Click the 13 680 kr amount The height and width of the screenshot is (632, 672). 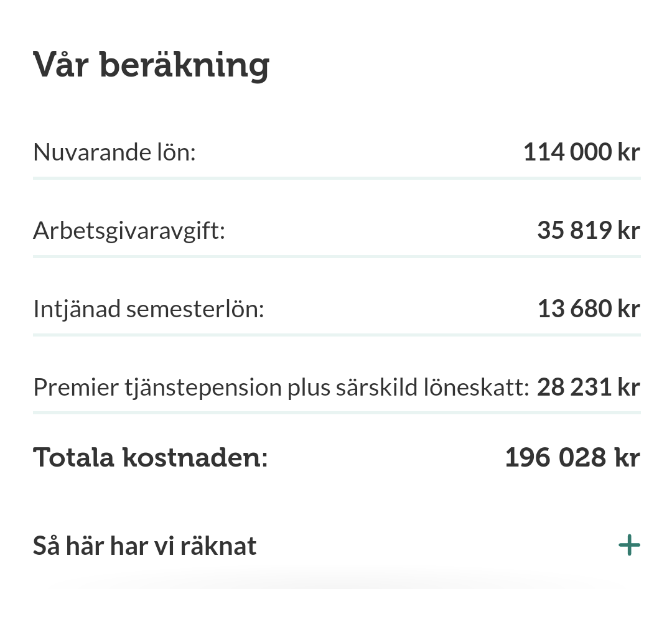coord(589,309)
